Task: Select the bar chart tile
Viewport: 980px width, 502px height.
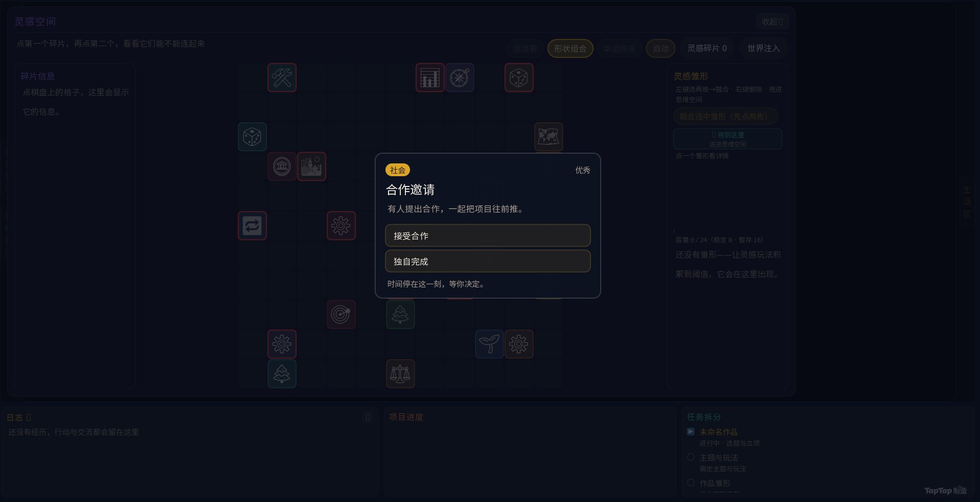Action: [x=430, y=78]
